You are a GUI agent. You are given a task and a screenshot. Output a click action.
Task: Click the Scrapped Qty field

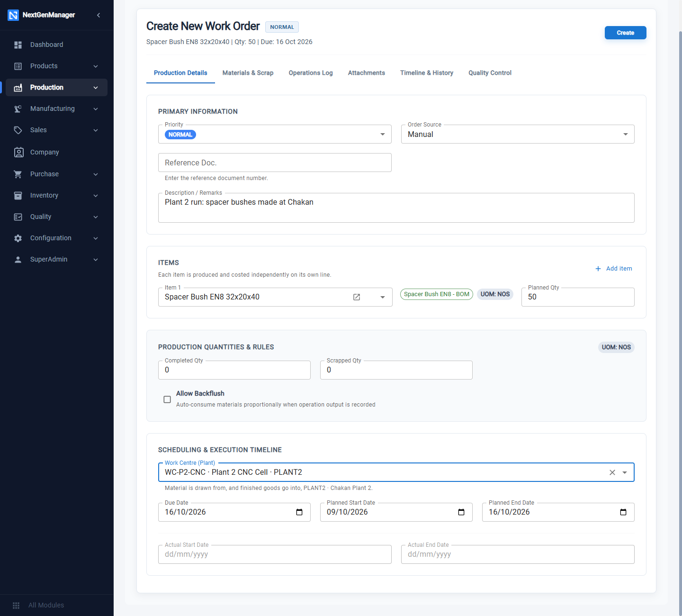[396, 370]
